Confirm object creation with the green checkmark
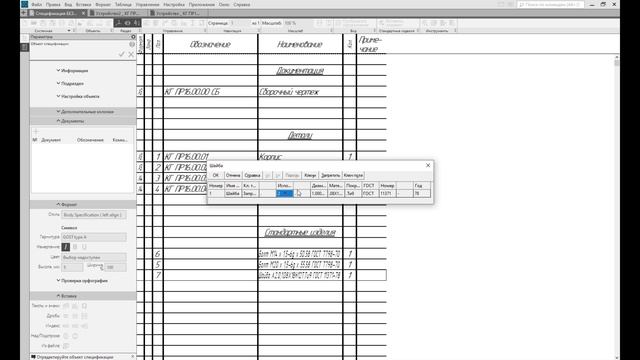Screen dimensions: 640x360 click(121, 54)
